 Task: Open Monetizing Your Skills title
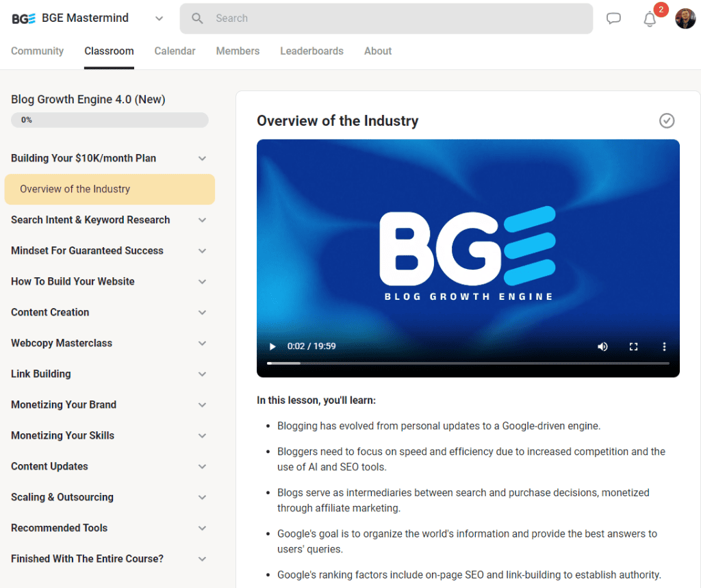pyautogui.click(x=62, y=436)
